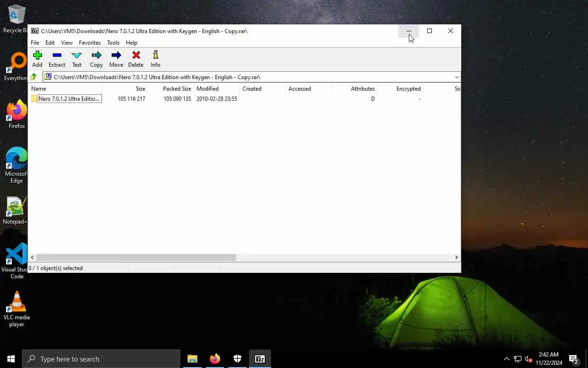Open Windows Security from the taskbar

click(237, 359)
